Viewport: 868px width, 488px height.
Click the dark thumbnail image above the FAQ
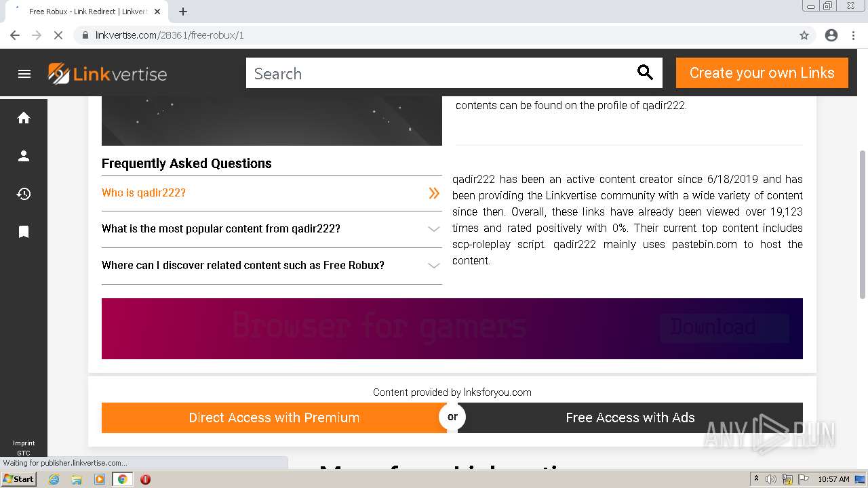[x=271, y=120]
